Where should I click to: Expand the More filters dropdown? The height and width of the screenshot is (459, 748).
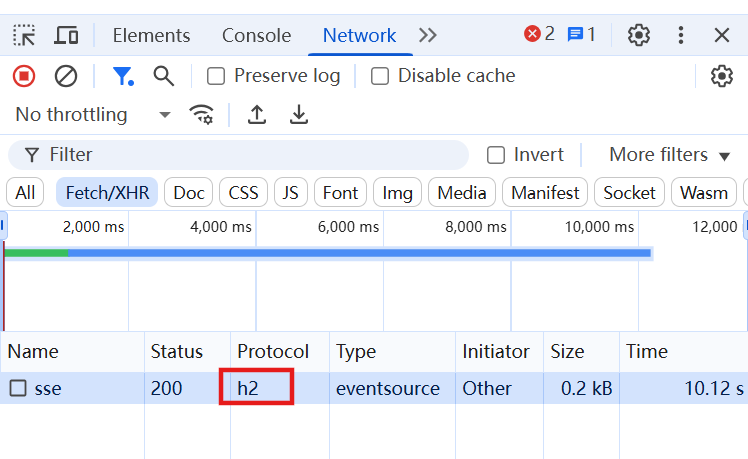pos(669,155)
